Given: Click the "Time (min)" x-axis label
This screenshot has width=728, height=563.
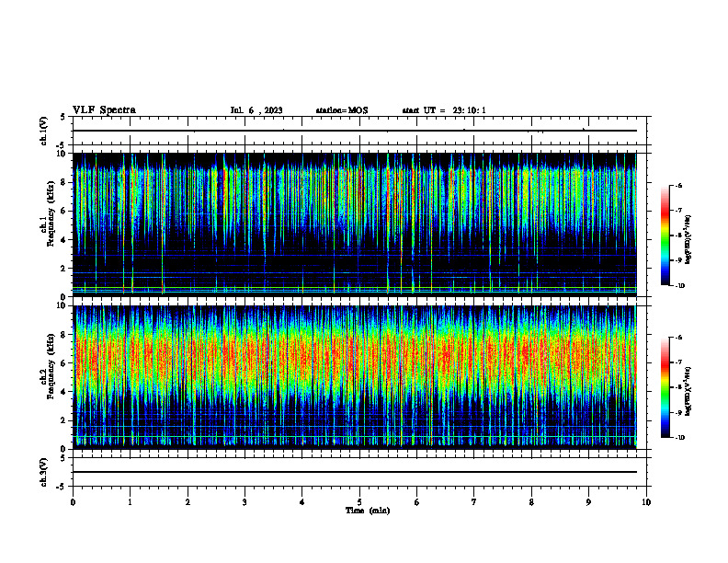Looking at the screenshot, I should pos(368,511).
